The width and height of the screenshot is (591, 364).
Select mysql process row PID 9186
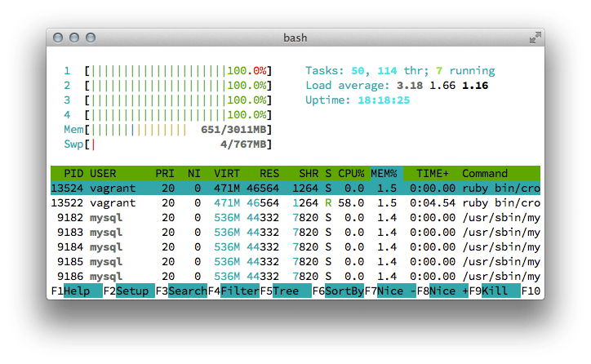pyautogui.click(x=295, y=276)
